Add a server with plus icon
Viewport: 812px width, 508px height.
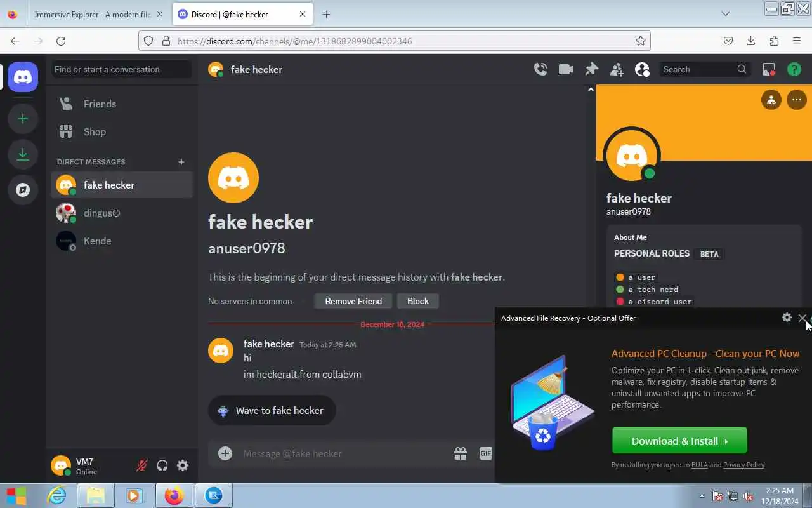[x=23, y=119]
